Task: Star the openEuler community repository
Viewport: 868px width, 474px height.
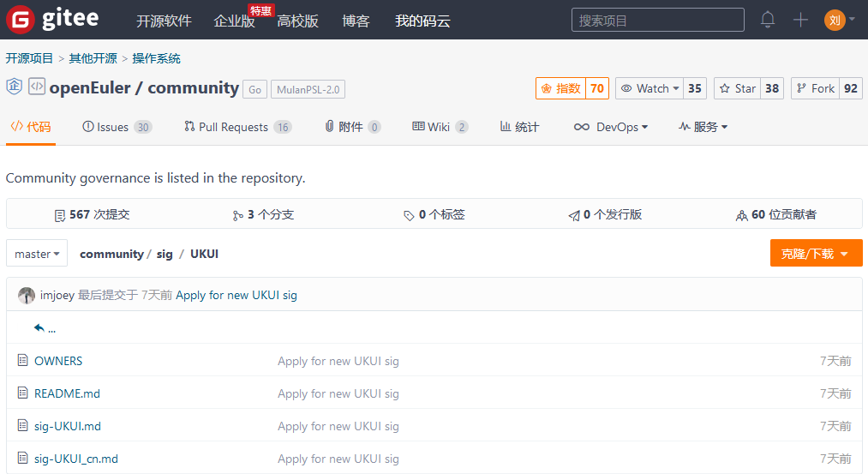Action: pos(737,88)
